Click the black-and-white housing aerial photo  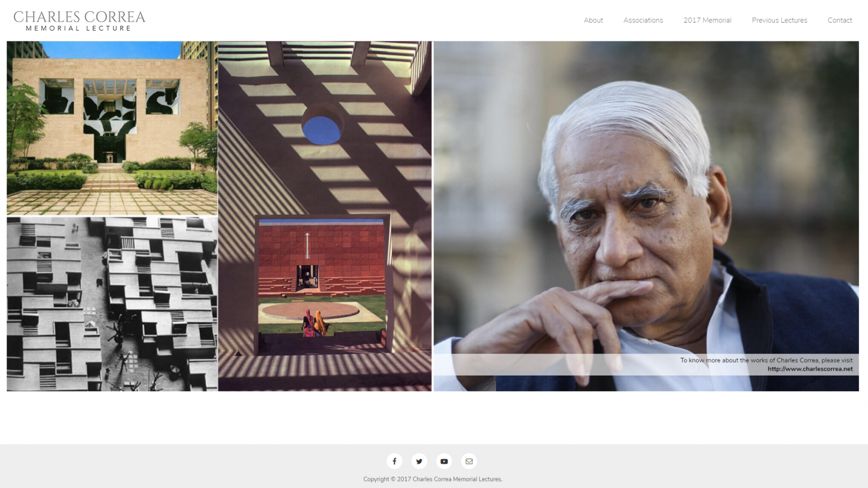tap(112, 304)
